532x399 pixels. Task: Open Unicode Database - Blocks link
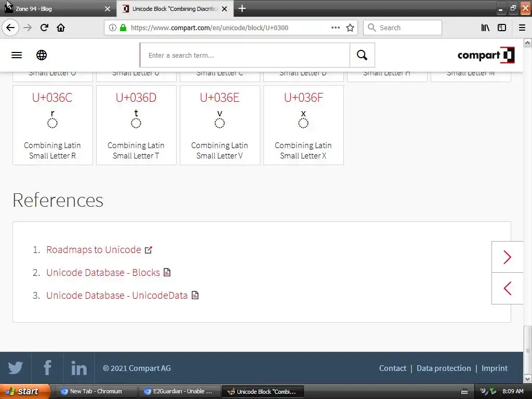(x=103, y=272)
